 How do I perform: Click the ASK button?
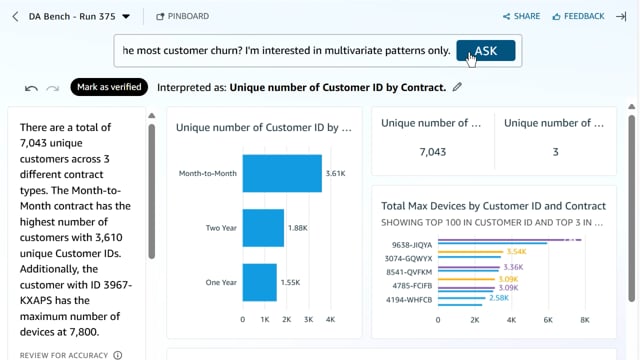click(x=486, y=51)
